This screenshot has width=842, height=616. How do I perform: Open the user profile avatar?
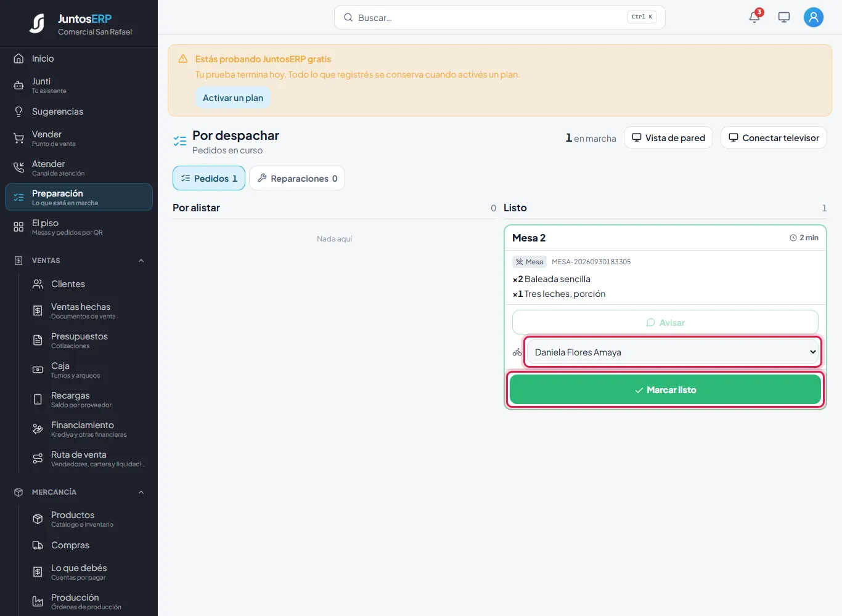tap(814, 17)
